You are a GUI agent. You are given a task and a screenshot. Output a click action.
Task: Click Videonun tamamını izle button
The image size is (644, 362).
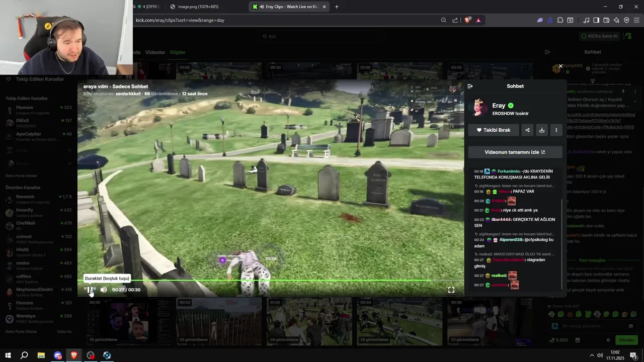515,152
